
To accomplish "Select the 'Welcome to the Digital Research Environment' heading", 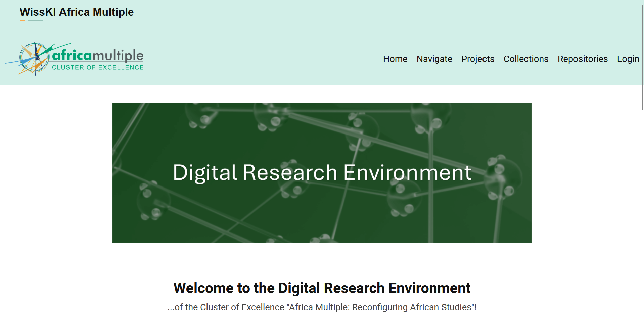I will [x=322, y=288].
